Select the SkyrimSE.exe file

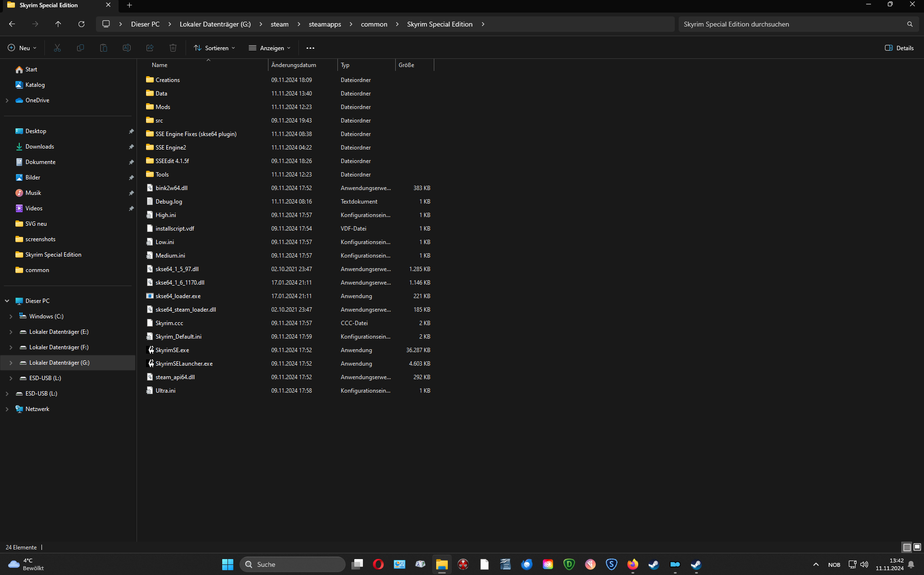tap(172, 350)
